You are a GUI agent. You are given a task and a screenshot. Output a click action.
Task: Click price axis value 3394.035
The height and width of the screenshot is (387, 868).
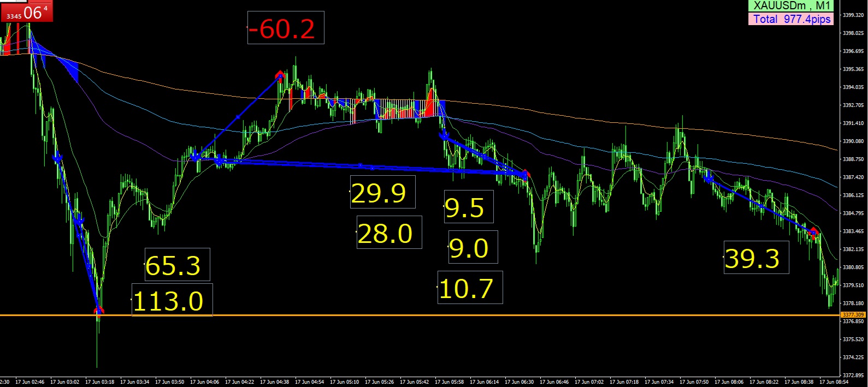853,87
